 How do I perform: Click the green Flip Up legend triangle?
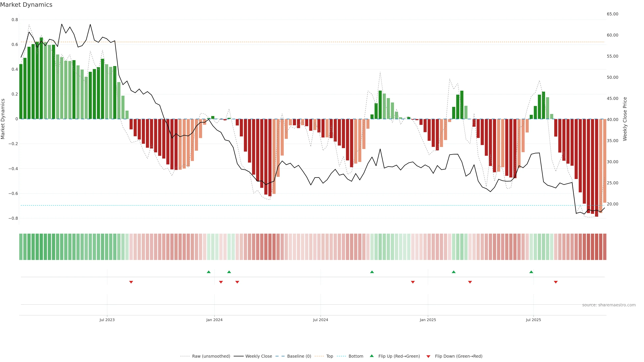[372, 356]
